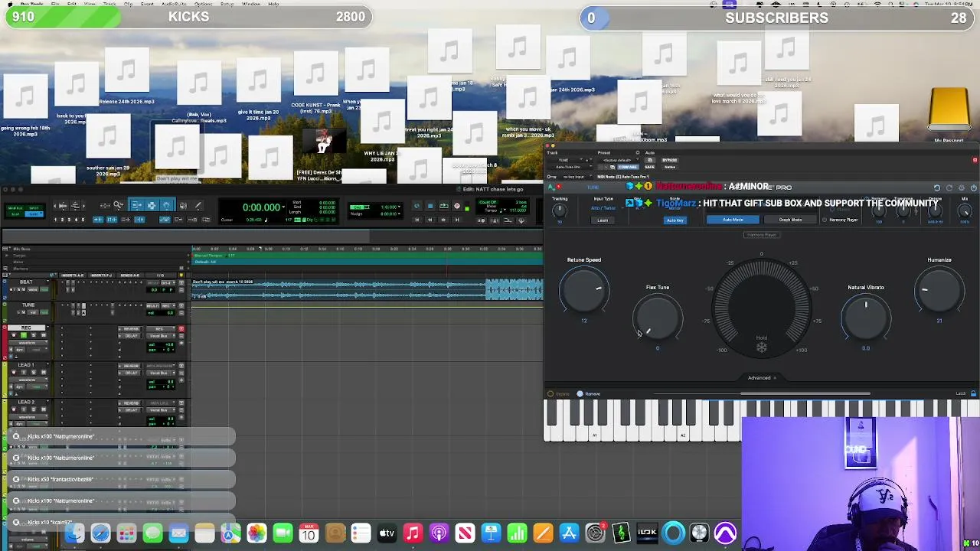The height and width of the screenshot is (551, 980).
Task: Open Music app in the Dock
Action: pyautogui.click(x=413, y=533)
